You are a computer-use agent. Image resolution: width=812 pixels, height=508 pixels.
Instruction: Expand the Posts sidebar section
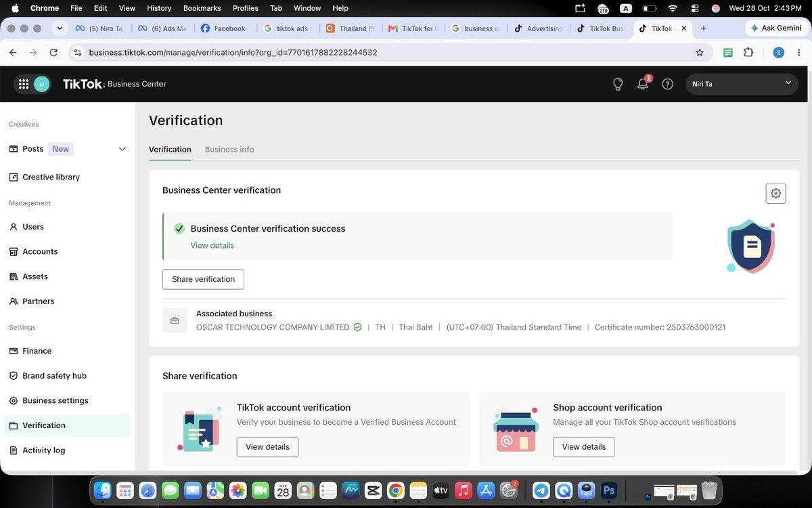coord(122,149)
